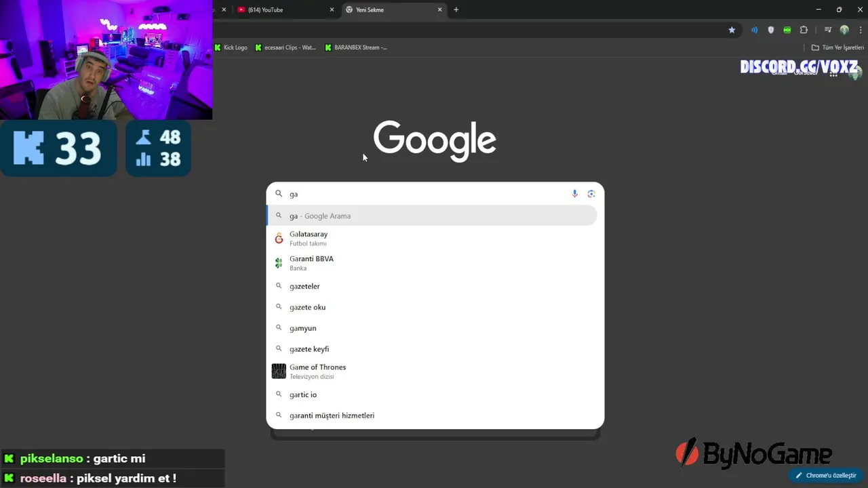Viewport: 868px width, 488px height.
Task: Open the blue sound-wave extension icon
Action: 754,30
